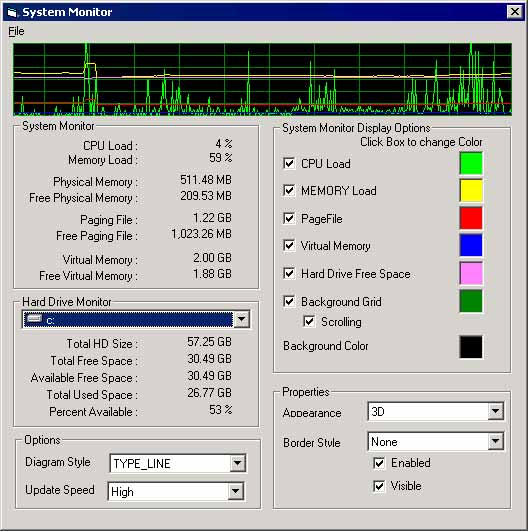This screenshot has height=531, width=528.
Task: Pick the black Background Color box
Action: [471, 346]
